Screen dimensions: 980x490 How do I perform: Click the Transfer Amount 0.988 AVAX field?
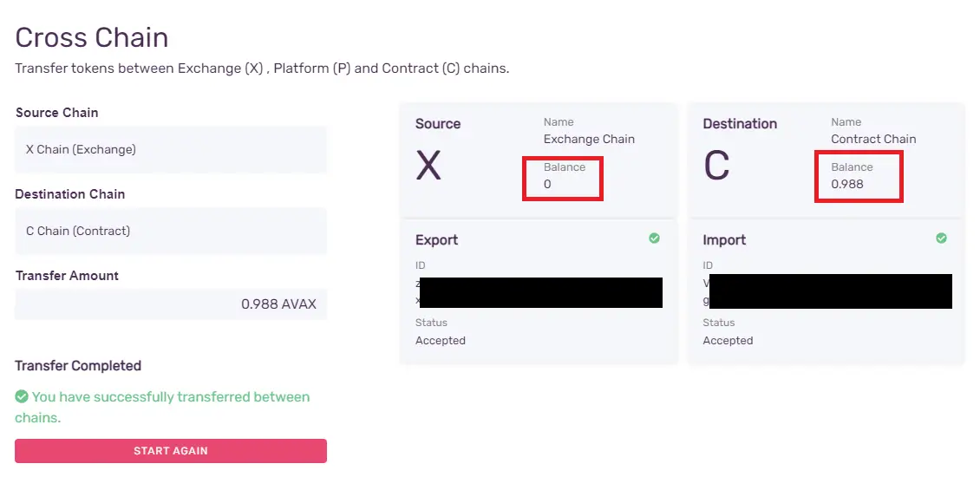pos(171,304)
